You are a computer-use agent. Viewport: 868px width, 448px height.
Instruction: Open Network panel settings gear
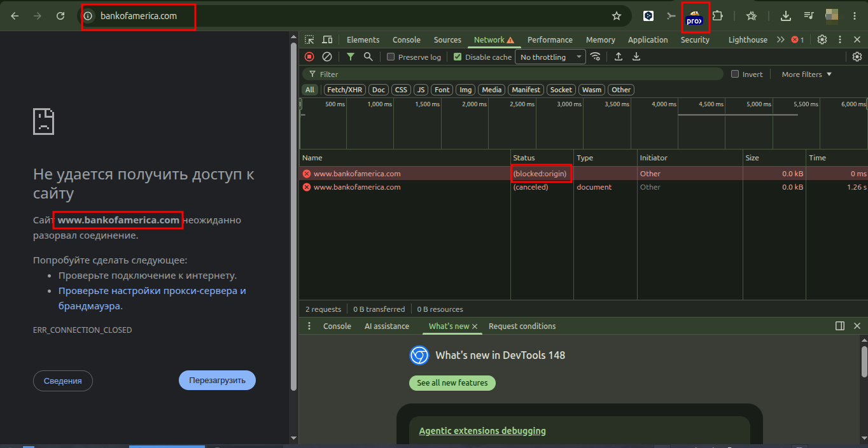pyautogui.click(x=857, y=57)
